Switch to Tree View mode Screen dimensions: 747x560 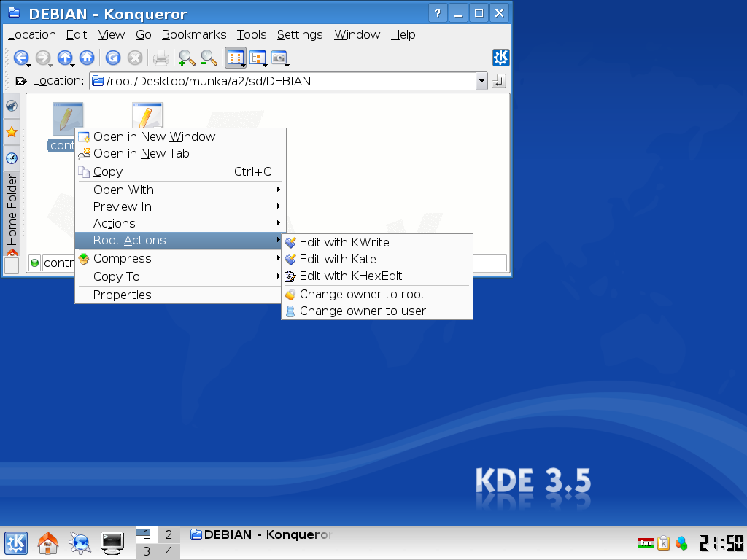(x=258, y=58)
